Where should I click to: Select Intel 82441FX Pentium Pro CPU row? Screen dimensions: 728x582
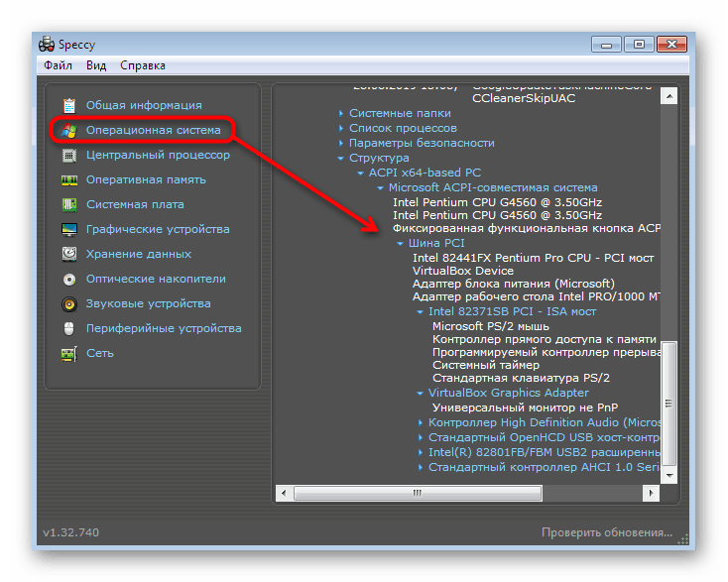point(533,258)
